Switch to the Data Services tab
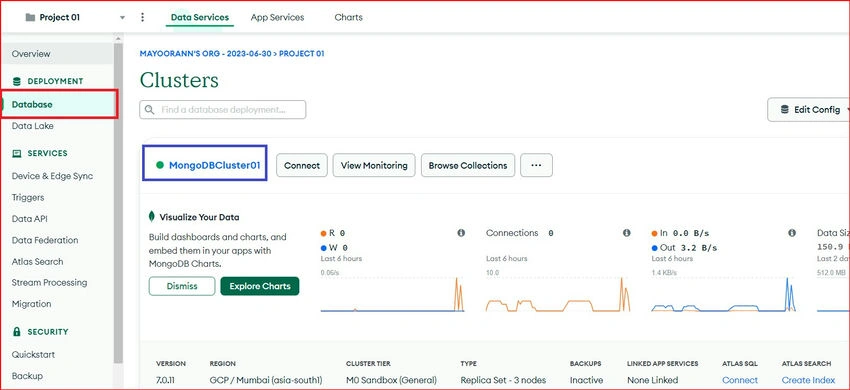Viewport: 850px width, 390px height. (x=199, y=17)
